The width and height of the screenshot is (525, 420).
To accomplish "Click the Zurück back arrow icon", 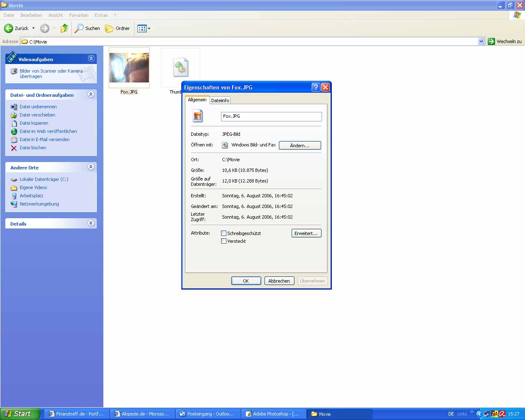I will 9,28.
